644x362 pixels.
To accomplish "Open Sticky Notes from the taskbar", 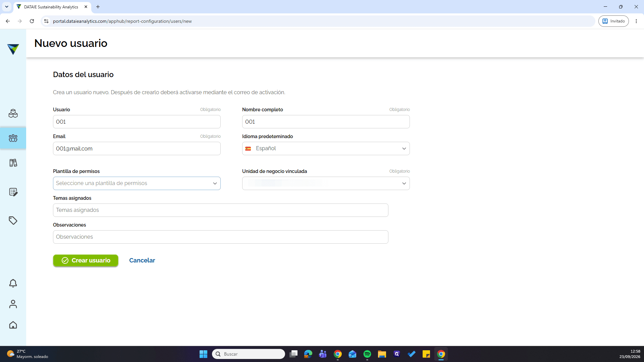I will pyautogui.click(x=426, y=354).
